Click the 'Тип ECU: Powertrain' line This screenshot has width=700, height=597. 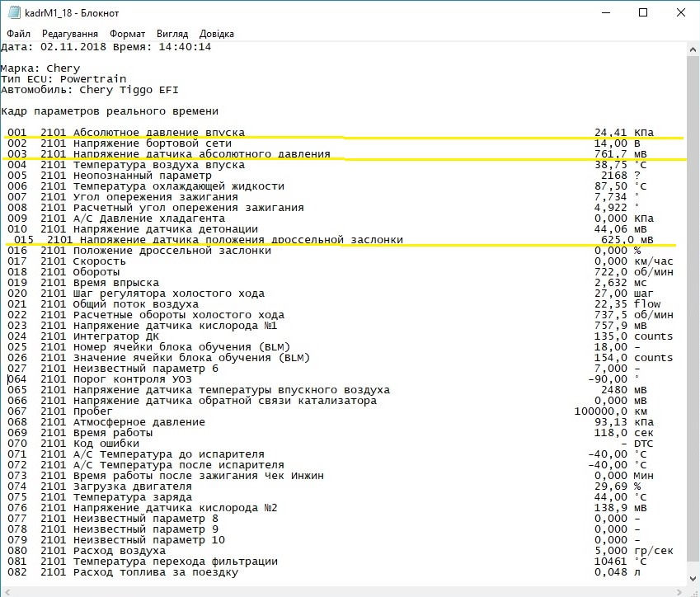[x=63, y=79]
